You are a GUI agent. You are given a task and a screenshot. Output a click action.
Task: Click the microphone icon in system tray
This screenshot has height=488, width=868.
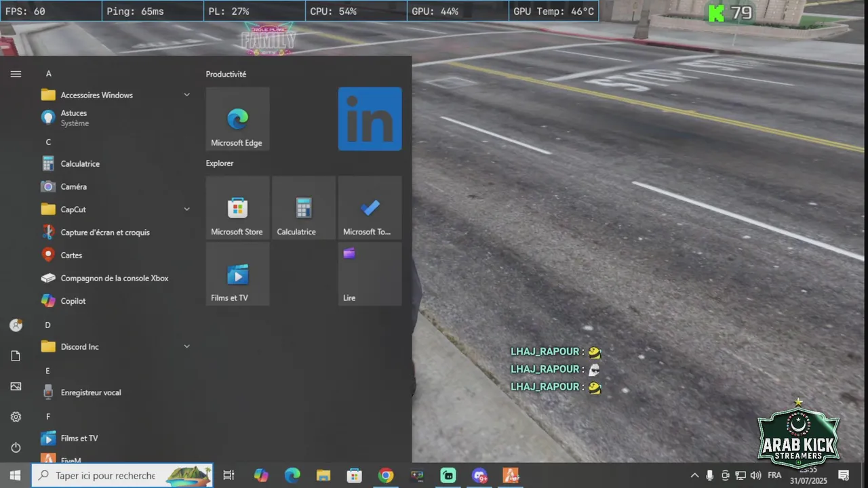pyautogui.click(x=710, y=475)
